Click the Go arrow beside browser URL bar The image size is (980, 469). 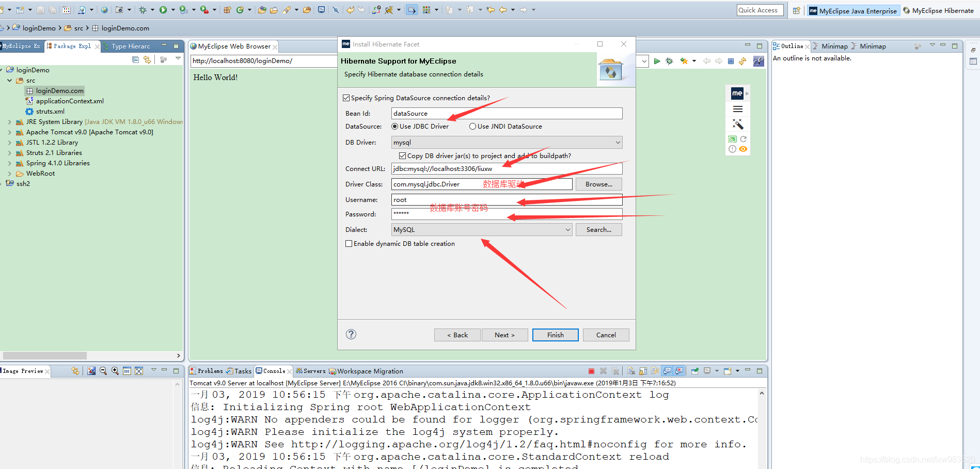(657, 61)
